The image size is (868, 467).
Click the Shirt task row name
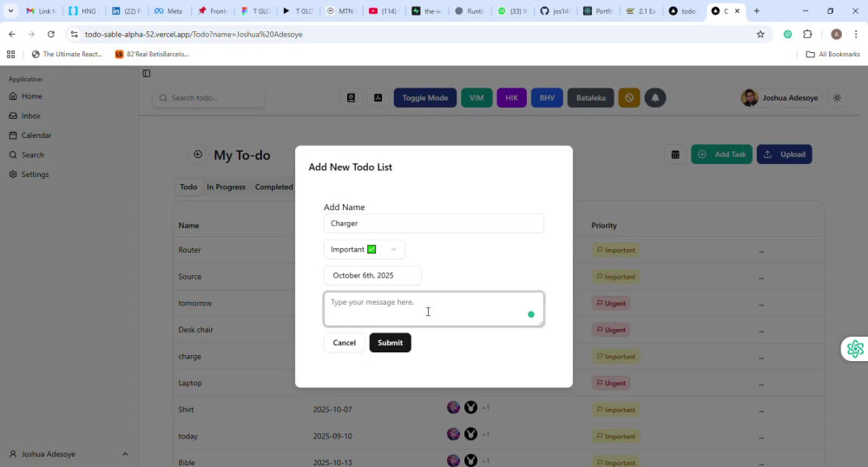pos(186,410)
